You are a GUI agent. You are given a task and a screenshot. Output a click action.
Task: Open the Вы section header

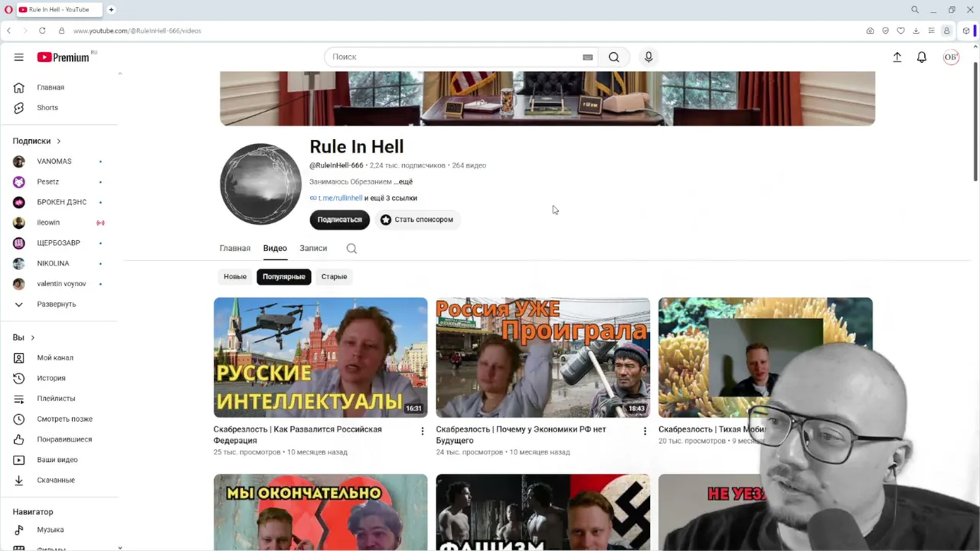point(23,337)
